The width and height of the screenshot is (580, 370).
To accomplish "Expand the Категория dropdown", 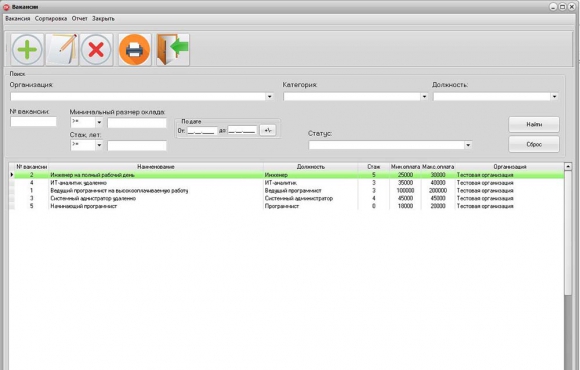I will coord(424,97).
